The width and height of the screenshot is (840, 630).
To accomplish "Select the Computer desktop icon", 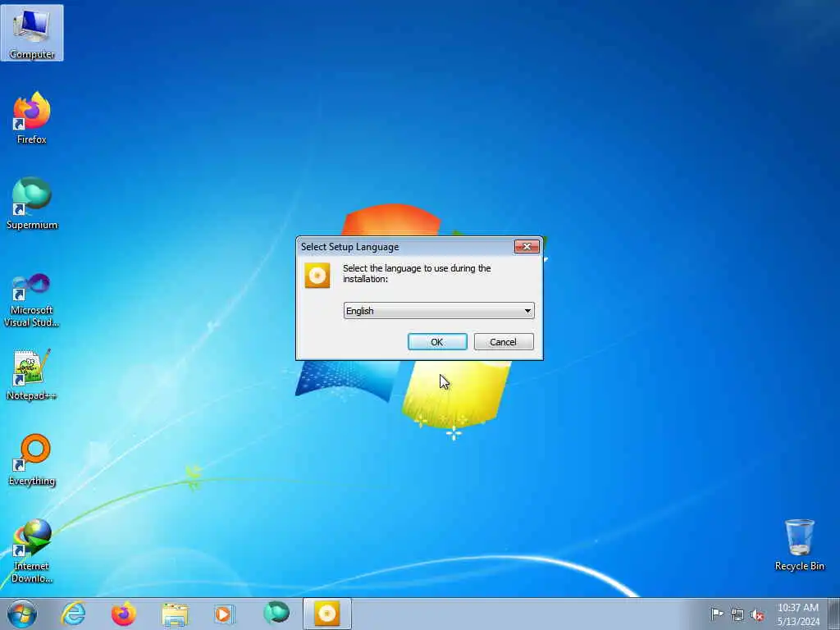I will point(32,33).
